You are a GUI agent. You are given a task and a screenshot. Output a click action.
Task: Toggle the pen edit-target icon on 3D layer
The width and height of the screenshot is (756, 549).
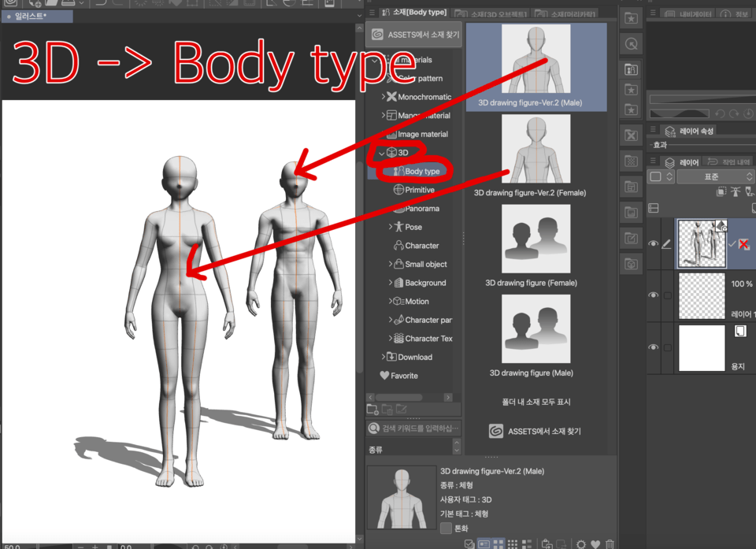[x=666, y=244]
